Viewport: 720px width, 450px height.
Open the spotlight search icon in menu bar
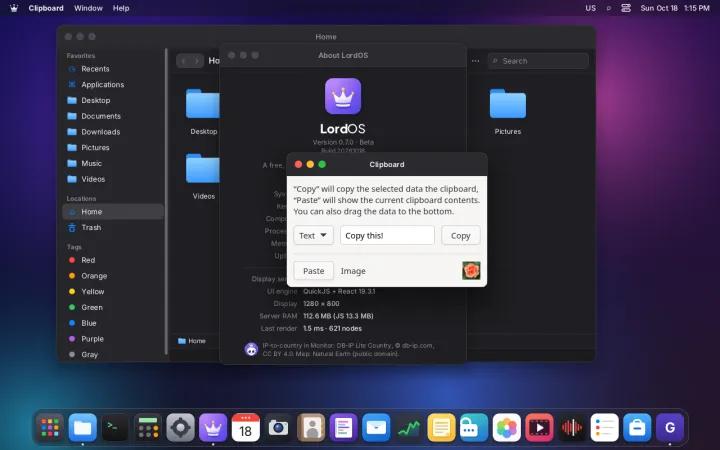[608, 8]
